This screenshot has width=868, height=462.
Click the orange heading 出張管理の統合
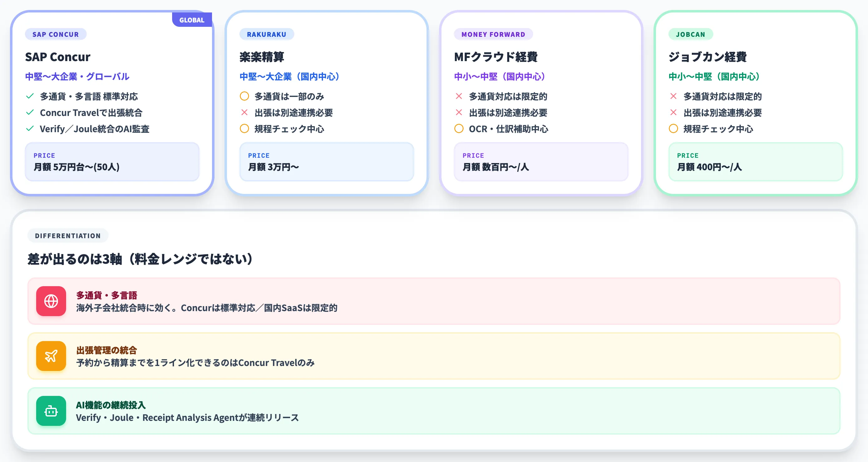coord(107,350)
